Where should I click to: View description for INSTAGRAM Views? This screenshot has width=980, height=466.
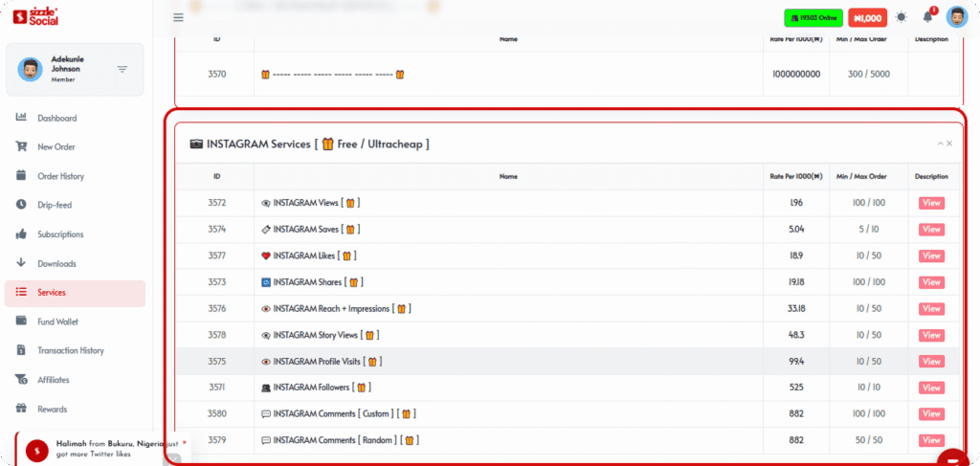point(931,203)
